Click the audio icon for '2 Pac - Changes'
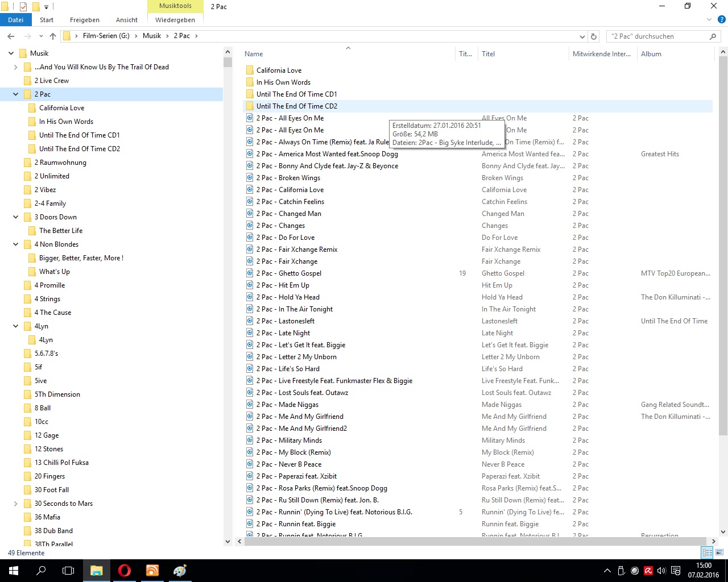The width and height of the screenshot is (728, 582). 250,226
